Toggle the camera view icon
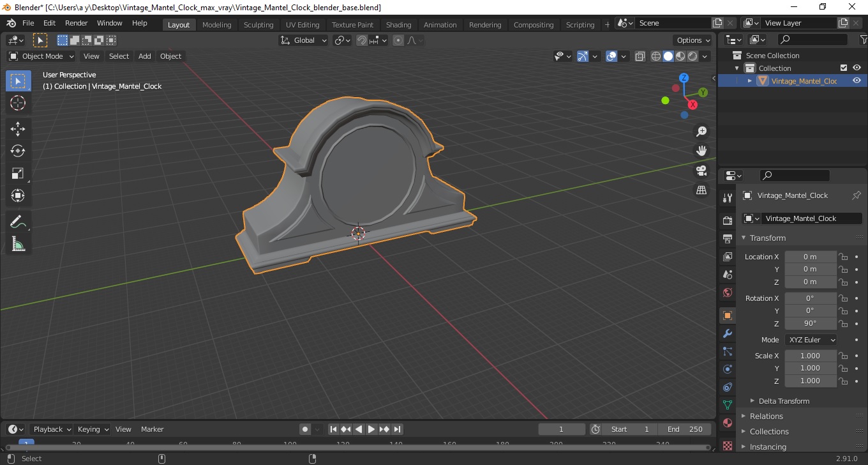The image size is (868, 465). point(701,171)
